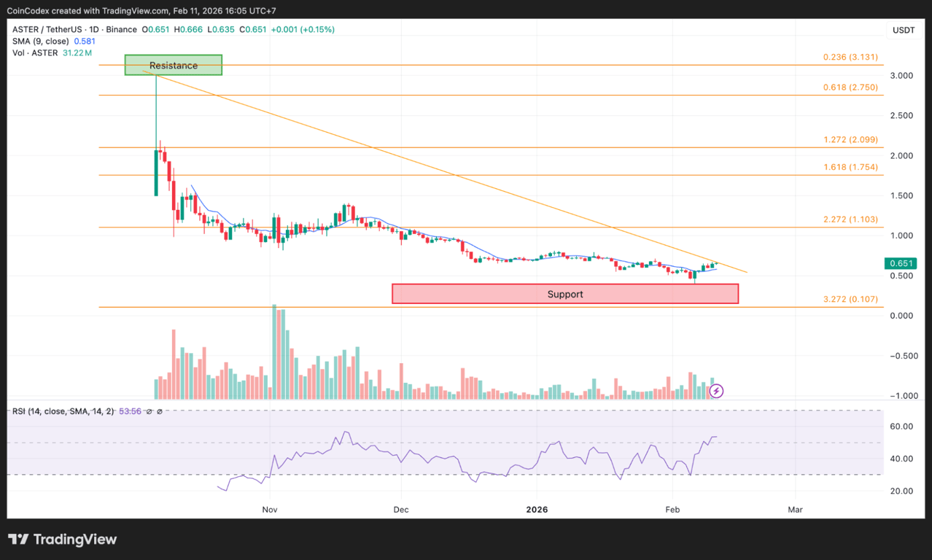The image size is (932, 560).
Task: Click the blue SMA value 0.581
Action: click(x=84, y=41)
